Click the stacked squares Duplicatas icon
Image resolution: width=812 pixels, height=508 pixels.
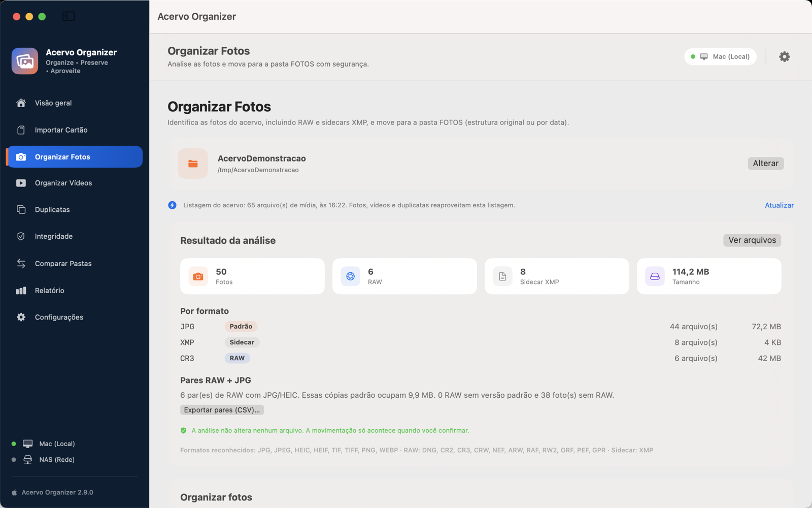pyautogui.click(x=21, y=210)
